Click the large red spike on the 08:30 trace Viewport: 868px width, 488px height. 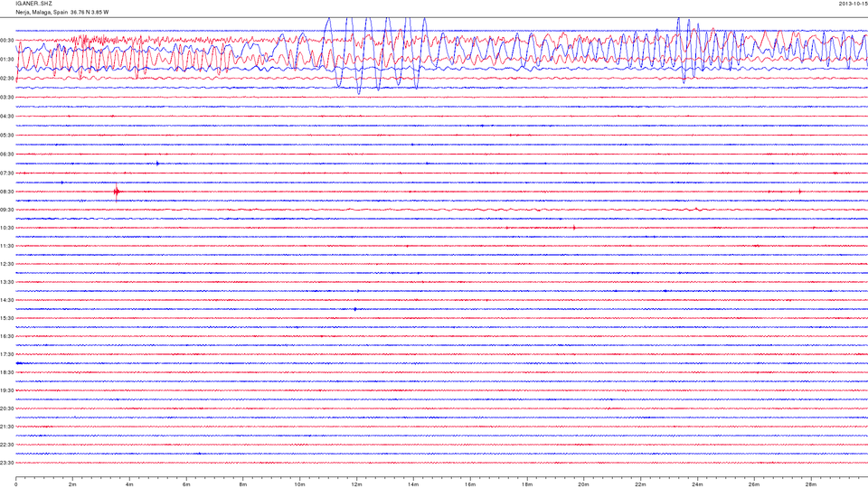click(x=117, y=192)
